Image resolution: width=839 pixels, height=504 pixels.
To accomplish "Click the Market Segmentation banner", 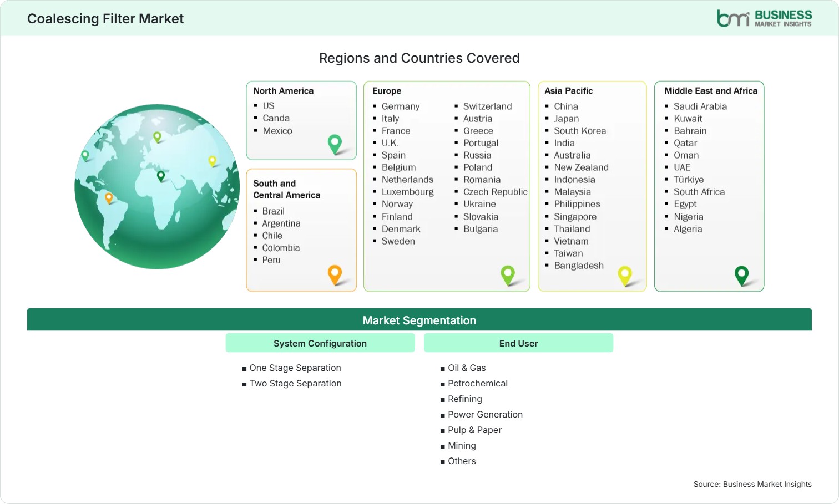I will [x=419, y=320].
